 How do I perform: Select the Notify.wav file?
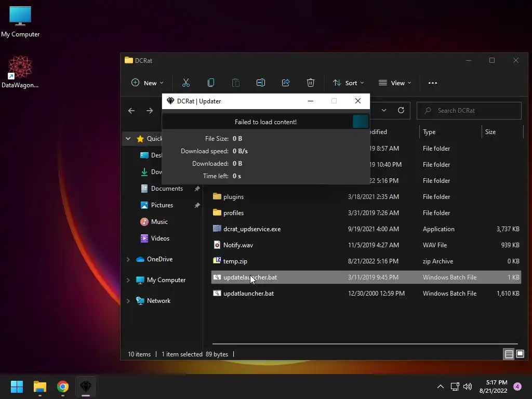point(366,245)
